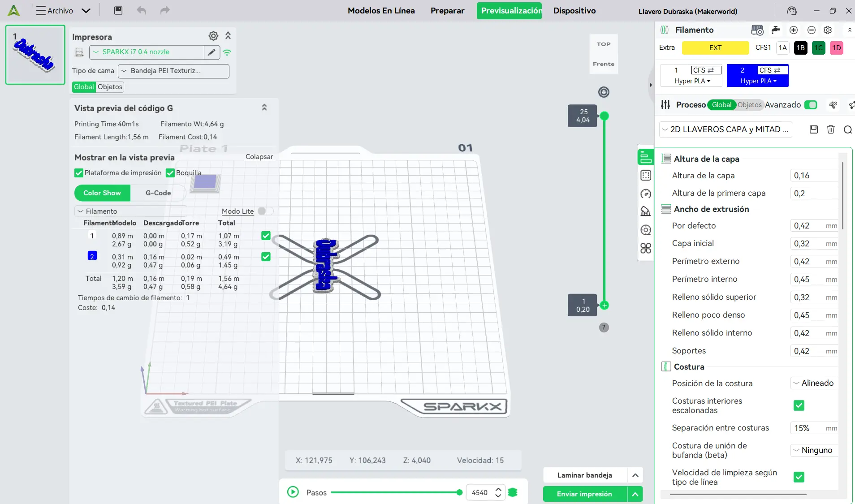This screenshot has height=504, width=855.
Task: Open printer settings gear in Impresora panel
Action: coord(213,36)
